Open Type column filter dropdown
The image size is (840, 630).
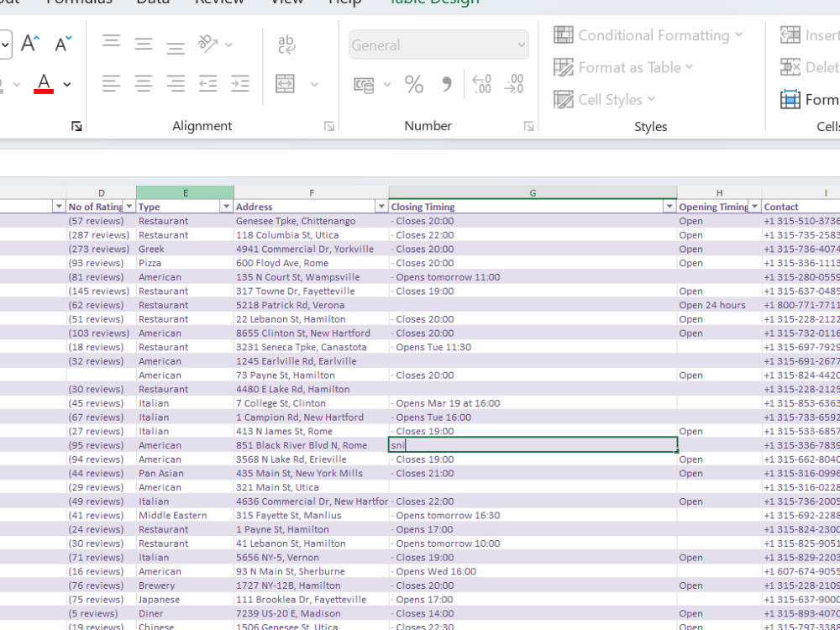(x=227, y=207)
